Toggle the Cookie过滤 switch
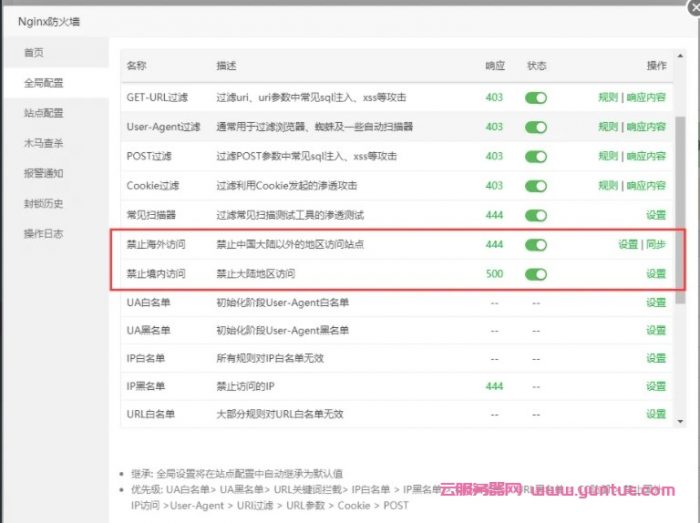This screenshot has width=700, height=523. [x=537, y=186]
